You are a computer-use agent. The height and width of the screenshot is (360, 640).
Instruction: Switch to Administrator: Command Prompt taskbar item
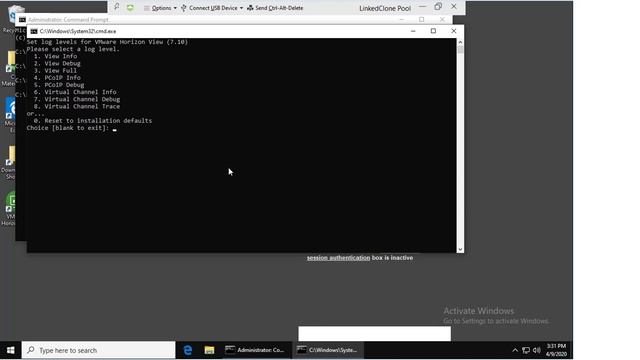click(x=256, y=350)
